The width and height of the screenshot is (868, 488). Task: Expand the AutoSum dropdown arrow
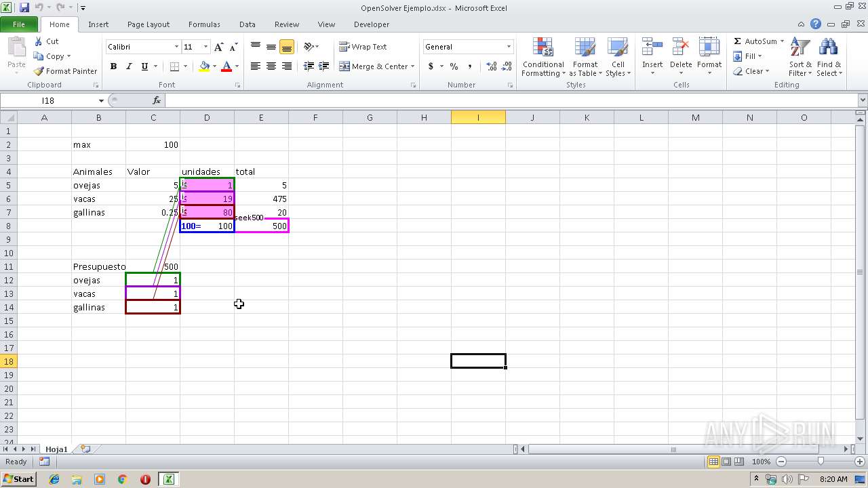click(782, 41)
